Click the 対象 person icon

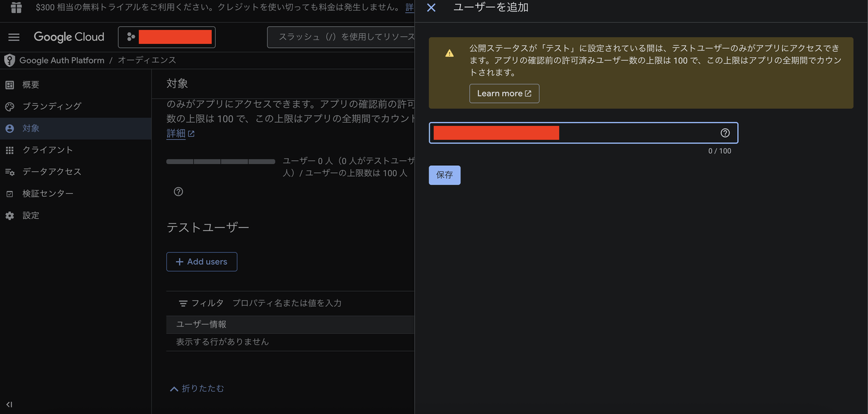pos(10,129)
